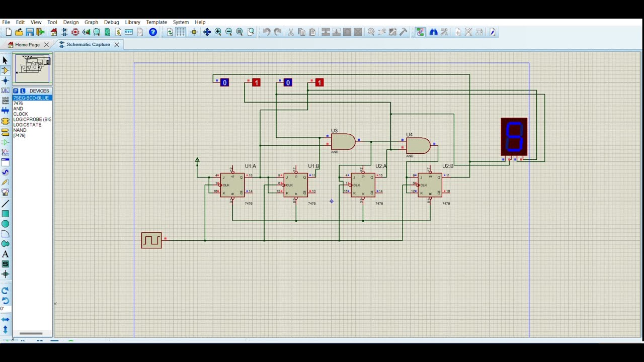Image resolution: width=644 pixels, height=362 pixels.
Task: Click the schematic overview thumbnail
Action: pyautogui.click(x=32, y=68)
